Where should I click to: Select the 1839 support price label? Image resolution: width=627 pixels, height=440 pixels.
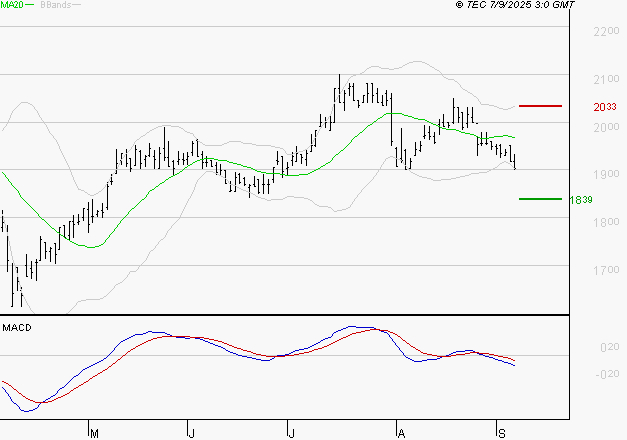(581, 199)
